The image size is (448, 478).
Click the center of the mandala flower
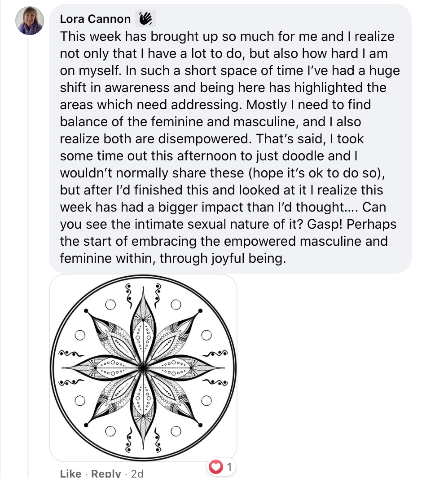(x=143, y=368)
